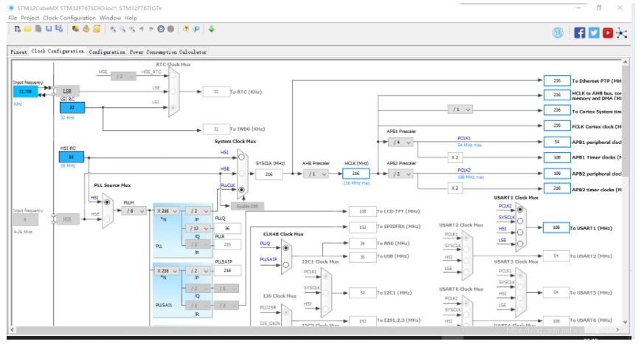This screenshot has width=644, height=347.
Task: Open the PLLM /8 divider dropdown
Action: [134, 211]
